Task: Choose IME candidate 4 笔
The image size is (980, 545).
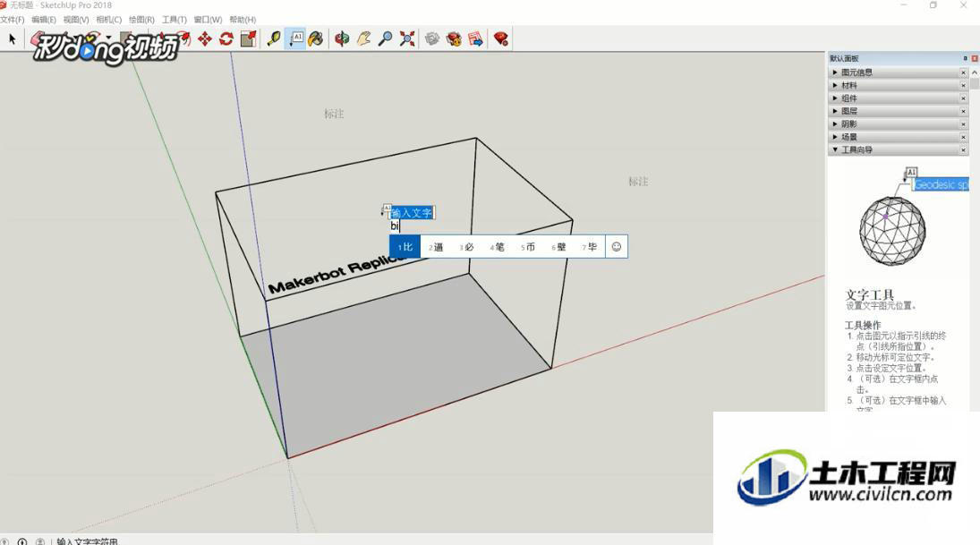Action: pyautogui.click(x=498, y=247)
